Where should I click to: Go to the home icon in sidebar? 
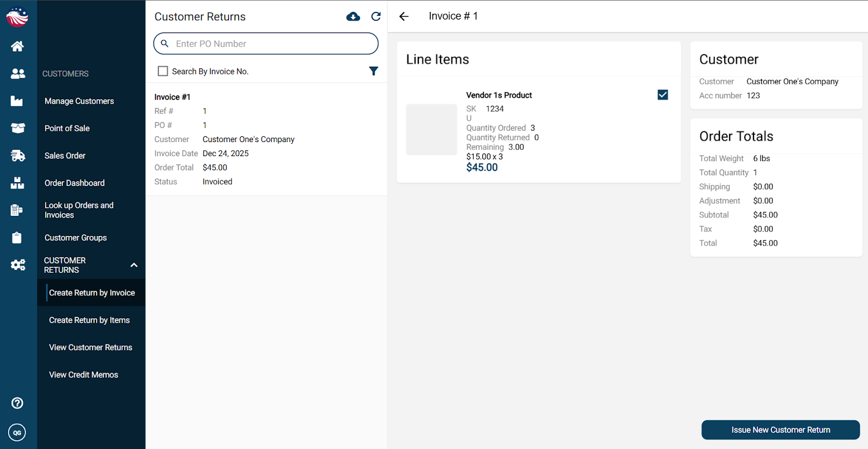(17, 46)
